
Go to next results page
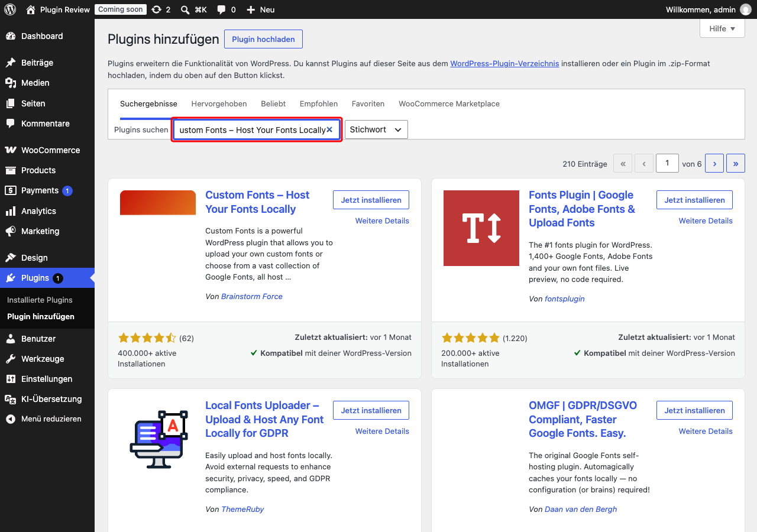click(x=714, y=164)
